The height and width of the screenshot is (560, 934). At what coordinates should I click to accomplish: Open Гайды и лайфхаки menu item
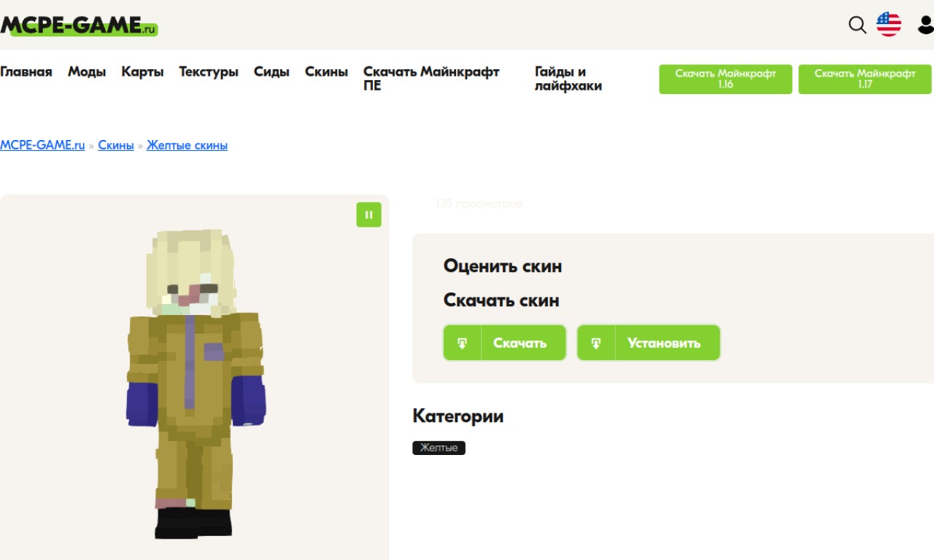pyautogui.click(x=568, y=79)
